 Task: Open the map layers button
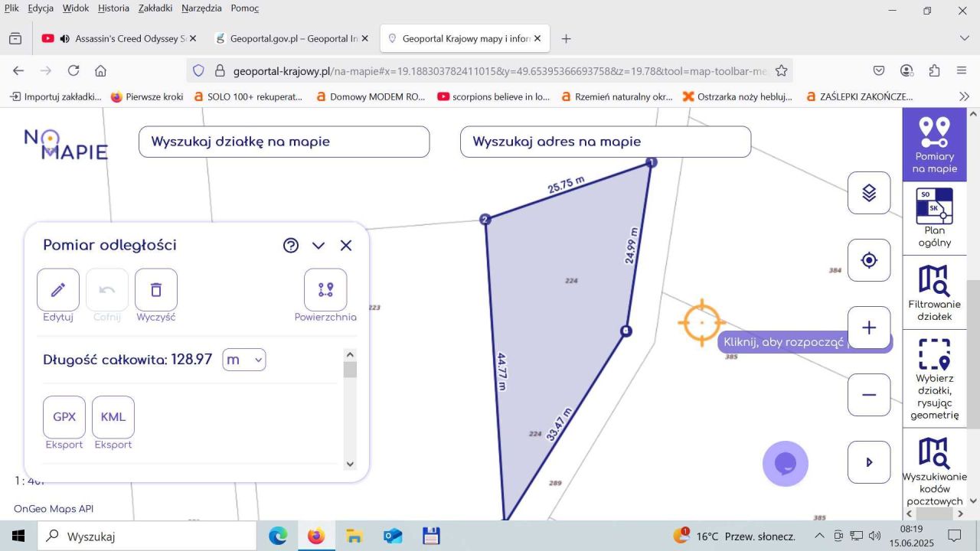click(869, 193)
